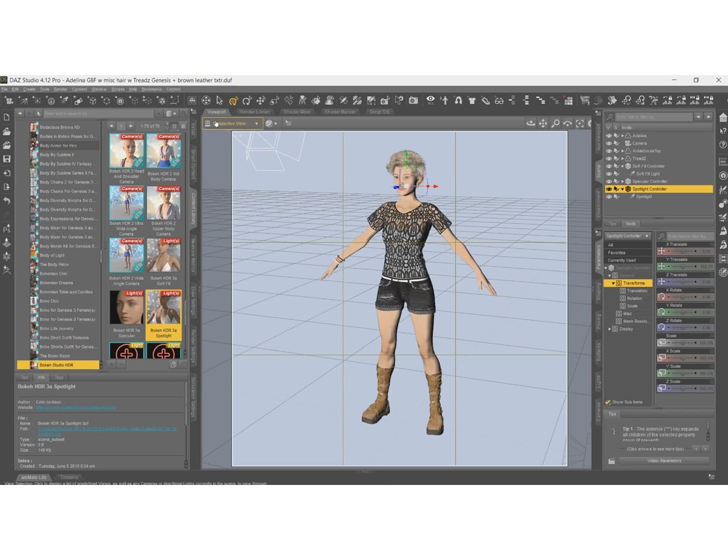This screenshot has width=728, height=560.
Task: Open the Shader Mixer tab
Action: (x=297, y=111)
